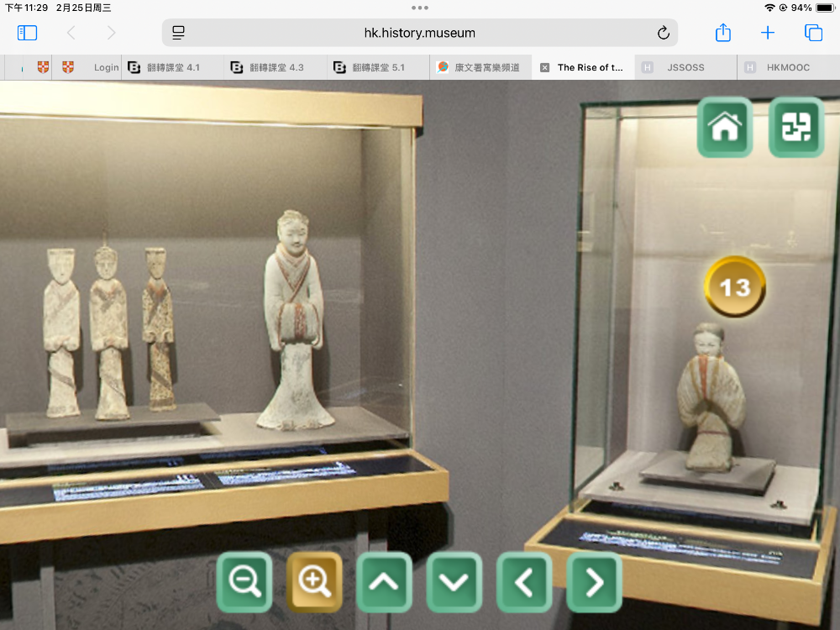Open the floor plan map icon
Viewport: 840px width, 630px height.
click(x=795, y=127)
